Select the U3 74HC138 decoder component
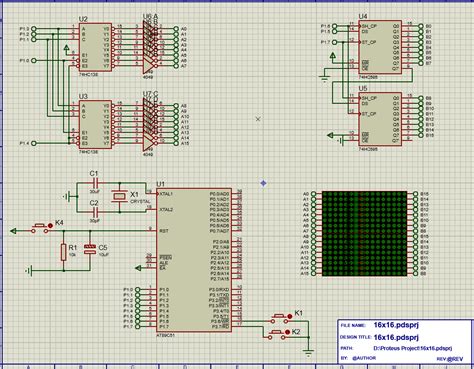This screenshot has height=369, width=474. click(95, 124)
